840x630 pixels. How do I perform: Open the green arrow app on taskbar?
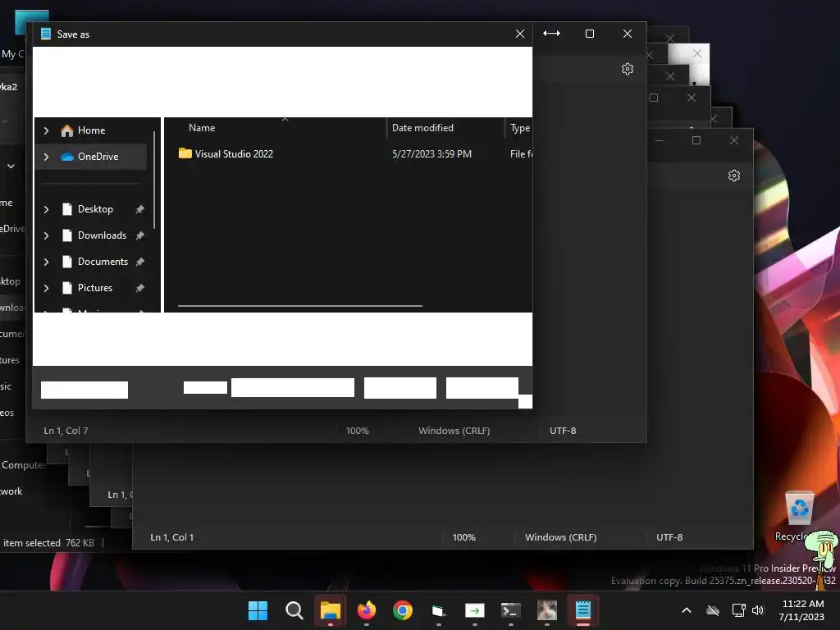click(475, 610)
